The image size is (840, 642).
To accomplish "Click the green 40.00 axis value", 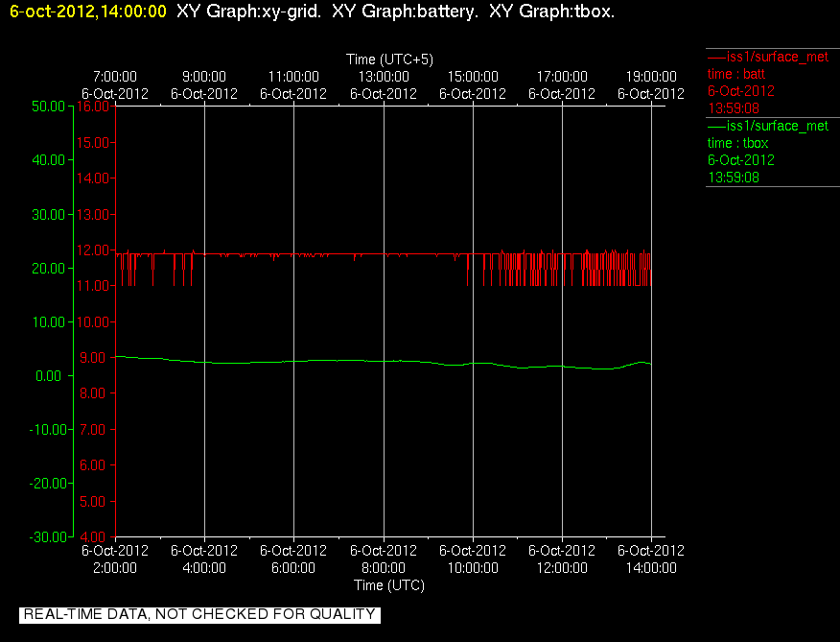I will (48, 160).
